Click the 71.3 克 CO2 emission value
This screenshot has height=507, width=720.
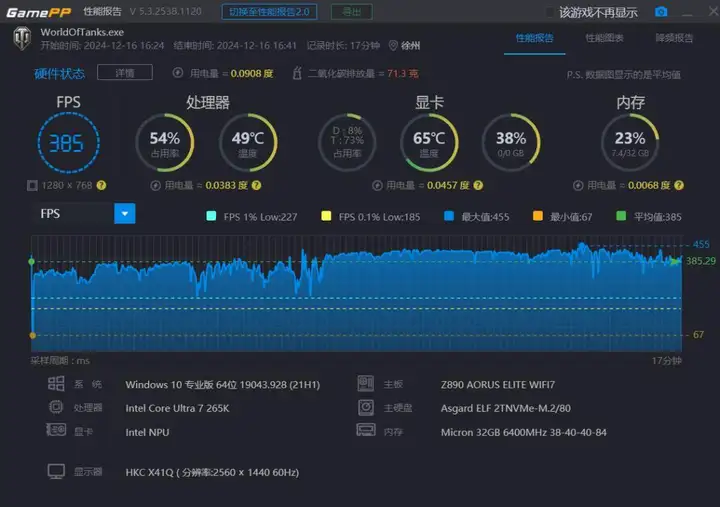403,73
